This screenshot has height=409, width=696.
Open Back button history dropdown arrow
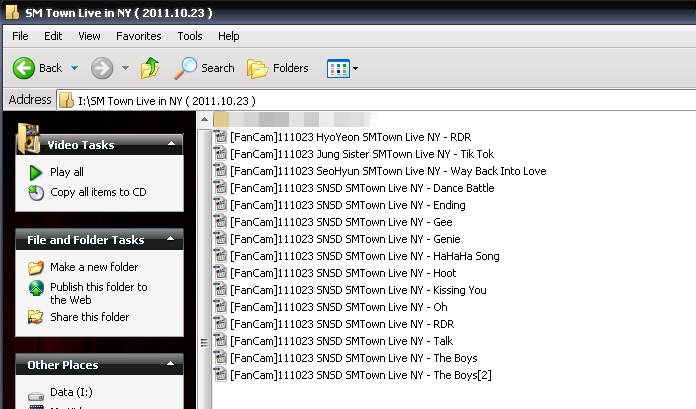75,68
